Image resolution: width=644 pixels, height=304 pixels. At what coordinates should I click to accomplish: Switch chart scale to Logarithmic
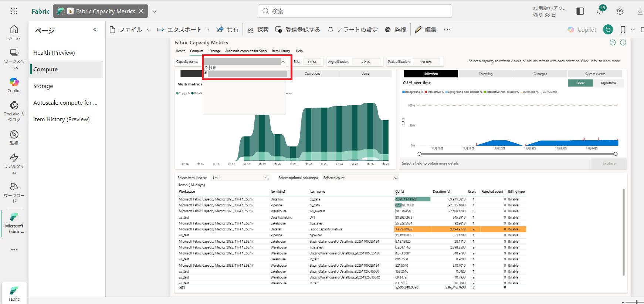(608, 83)
